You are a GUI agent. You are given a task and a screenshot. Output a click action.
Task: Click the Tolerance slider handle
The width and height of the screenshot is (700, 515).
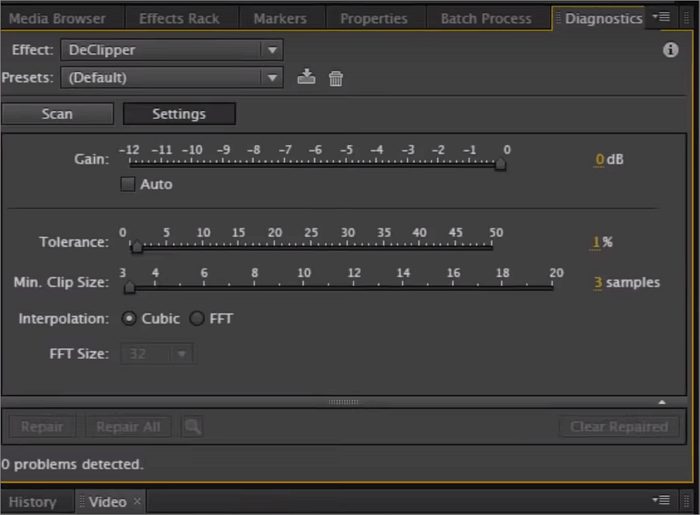pyautogui.click(x=136, y=248)
